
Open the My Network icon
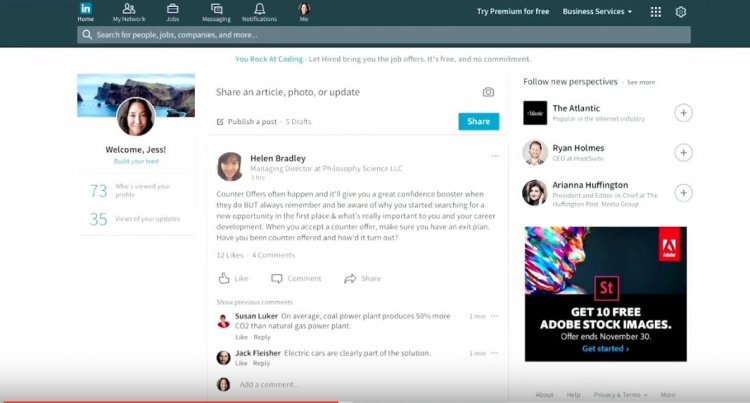129,9
